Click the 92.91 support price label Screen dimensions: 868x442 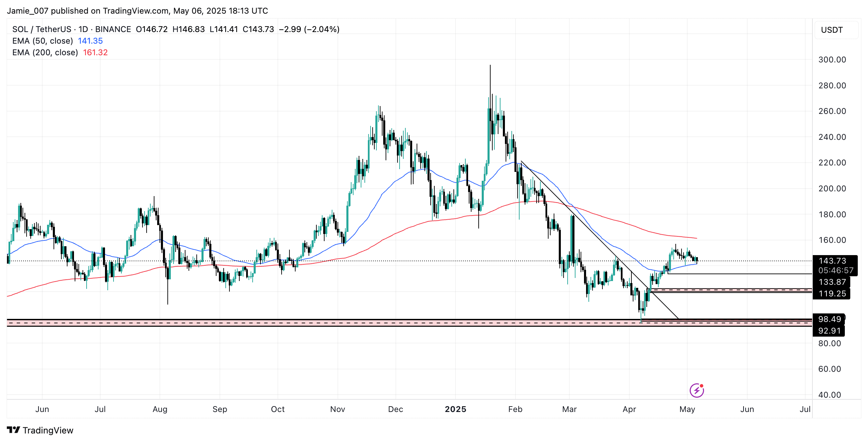tap(829, 331)
